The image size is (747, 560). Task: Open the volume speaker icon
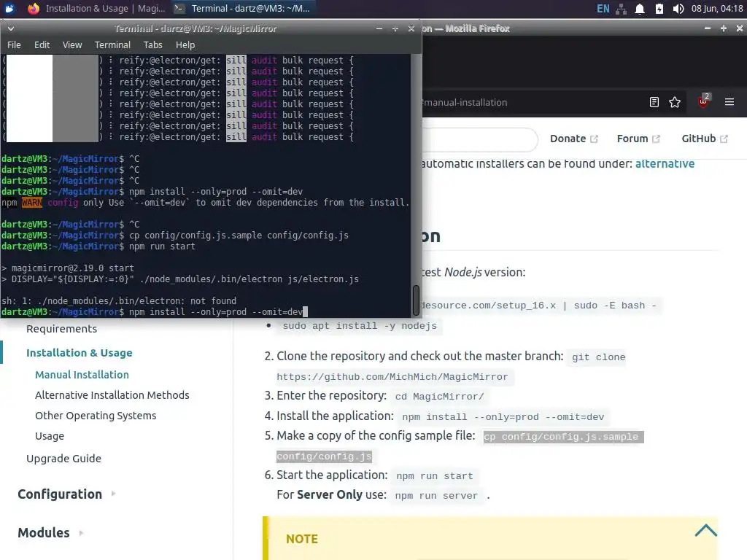point(678,9)
